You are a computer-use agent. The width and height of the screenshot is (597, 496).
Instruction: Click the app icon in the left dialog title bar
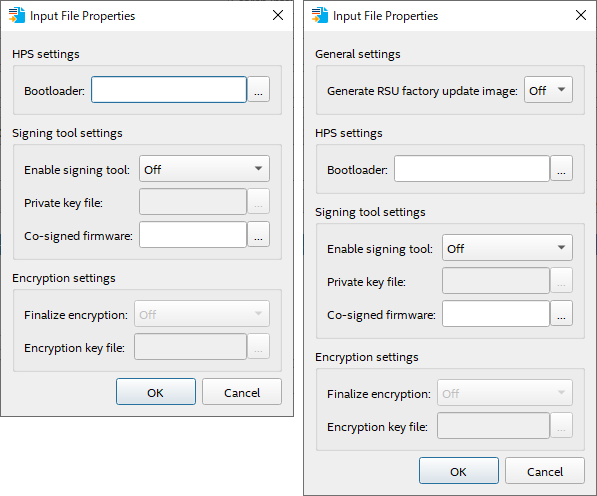click(x=16, y=15)
